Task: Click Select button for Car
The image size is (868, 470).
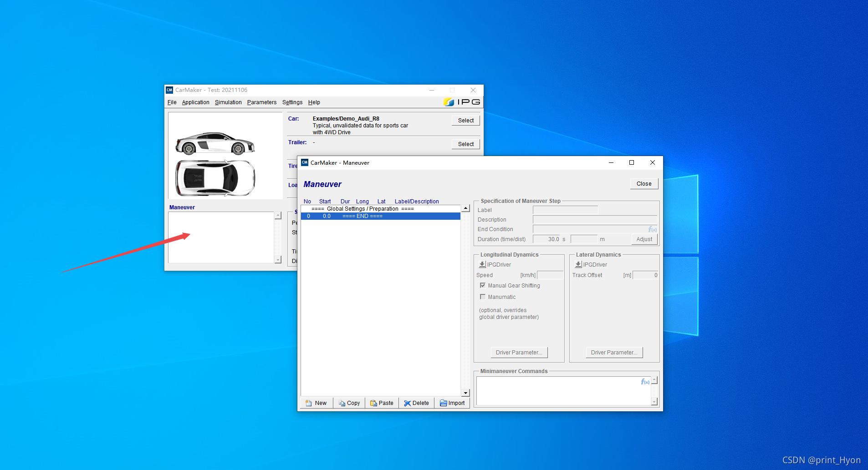Action: click(466, 121)
